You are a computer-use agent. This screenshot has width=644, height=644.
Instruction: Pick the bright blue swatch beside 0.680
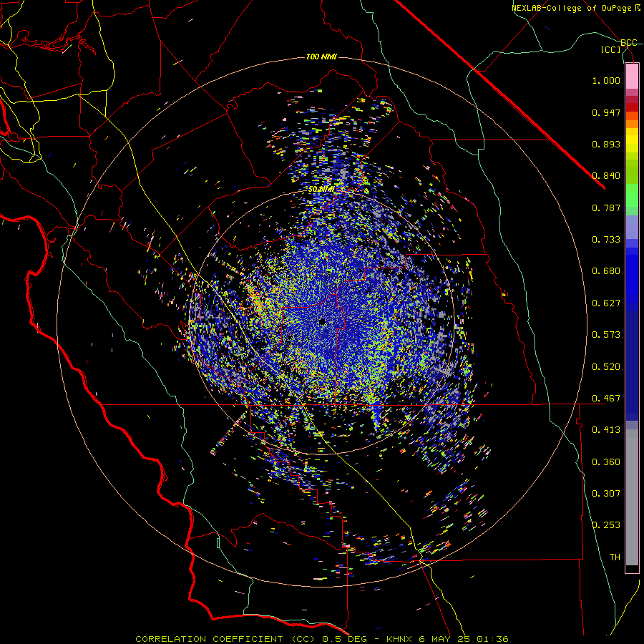tap(632, 275)
